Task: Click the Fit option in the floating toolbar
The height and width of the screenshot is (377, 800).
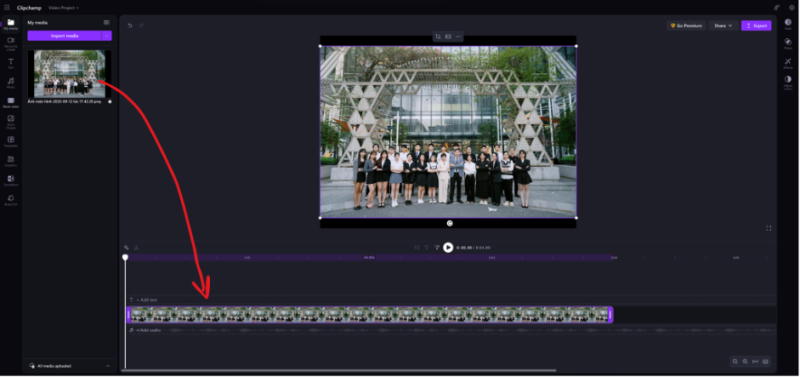Action: point(448,36)
